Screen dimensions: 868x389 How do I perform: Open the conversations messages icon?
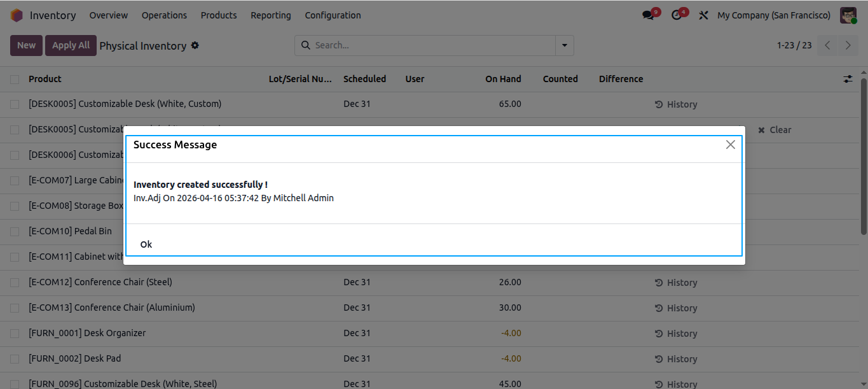[x=649, y=15]
